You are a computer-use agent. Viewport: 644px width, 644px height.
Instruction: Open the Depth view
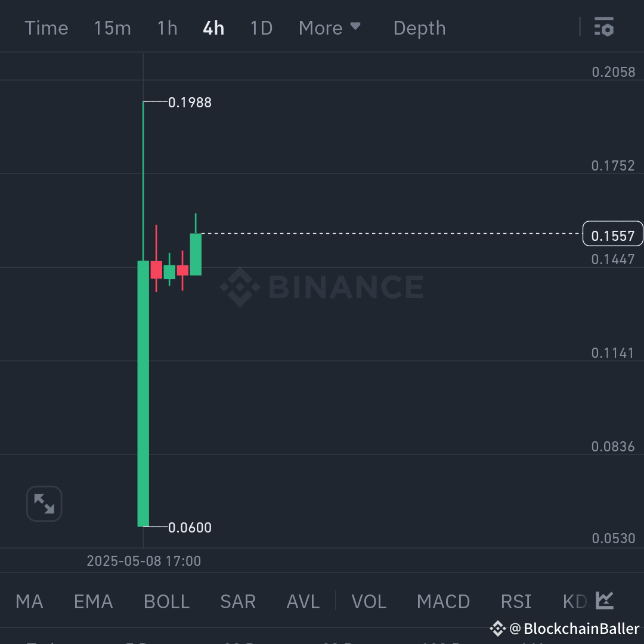point(419,27)
